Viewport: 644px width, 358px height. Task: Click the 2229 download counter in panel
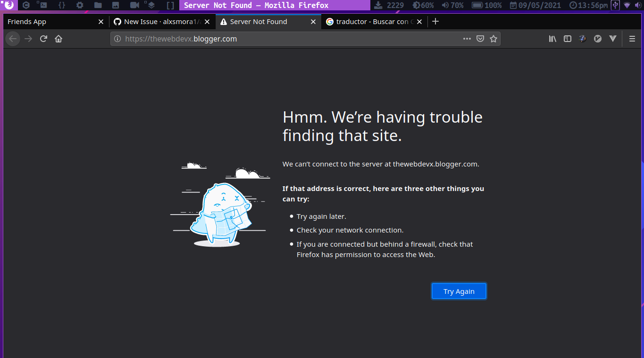click(390, 5)
